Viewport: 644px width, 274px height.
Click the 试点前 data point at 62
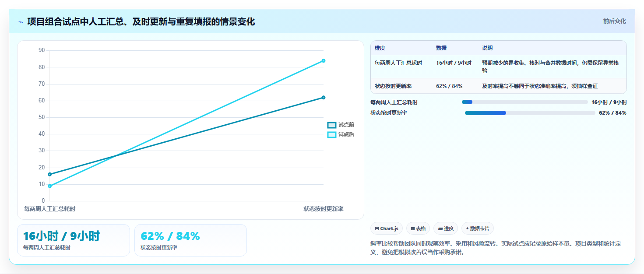324,97
